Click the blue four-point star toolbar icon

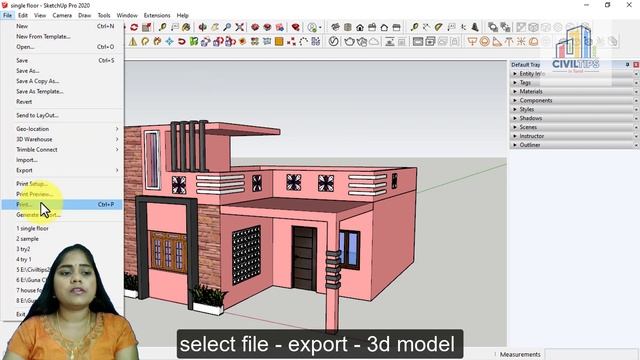click(x=169, y=41)
